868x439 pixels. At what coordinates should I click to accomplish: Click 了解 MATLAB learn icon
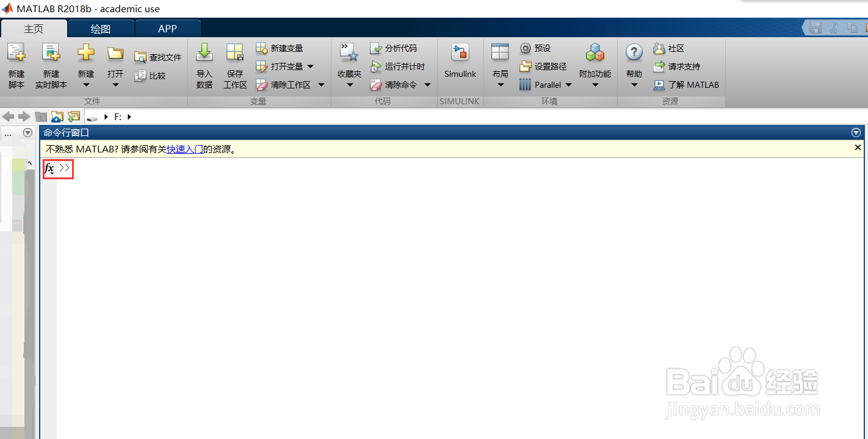tap(659, 85)
